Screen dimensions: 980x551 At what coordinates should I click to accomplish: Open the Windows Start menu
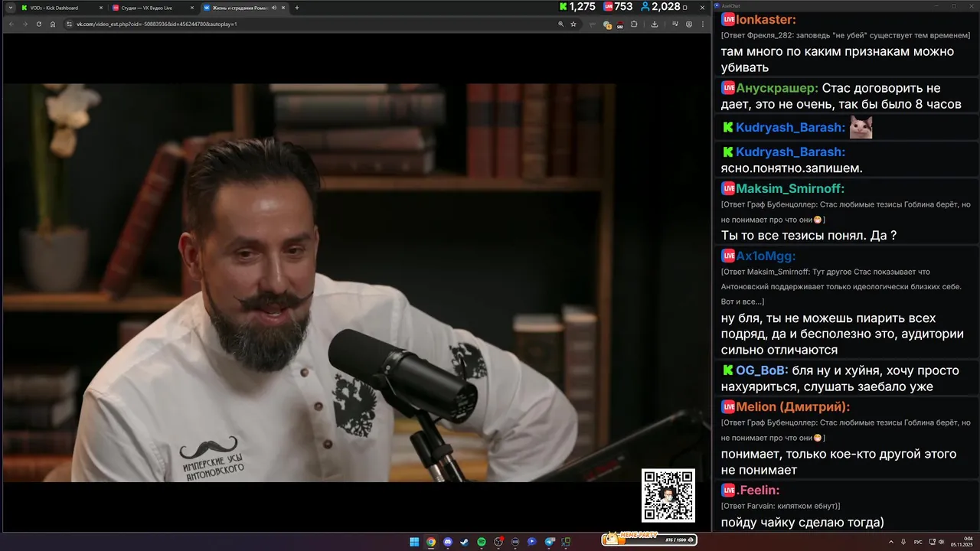[x=414, y=542]
